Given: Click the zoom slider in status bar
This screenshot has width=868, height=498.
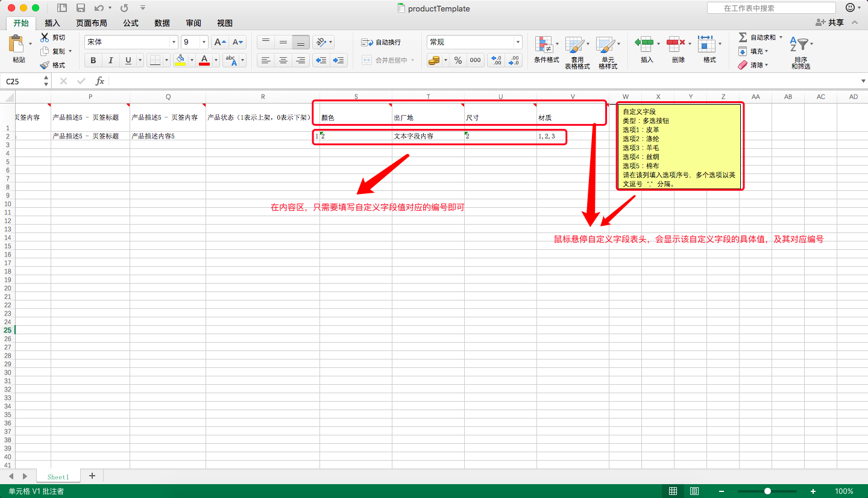Looking at the screenshot, I should (x=767, y=491).
